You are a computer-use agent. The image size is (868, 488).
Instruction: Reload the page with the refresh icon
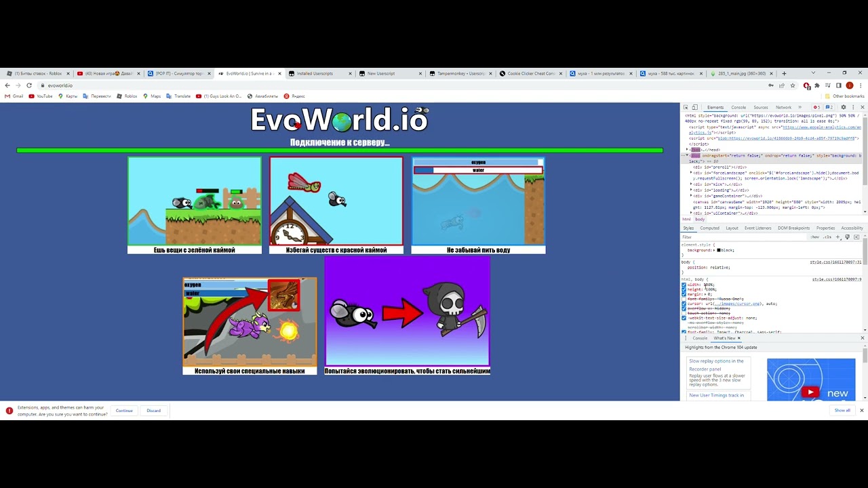(x=29, y=85)
